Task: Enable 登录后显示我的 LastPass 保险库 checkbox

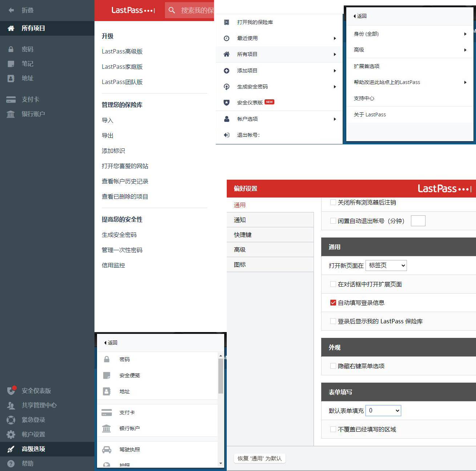Action: 333,321
